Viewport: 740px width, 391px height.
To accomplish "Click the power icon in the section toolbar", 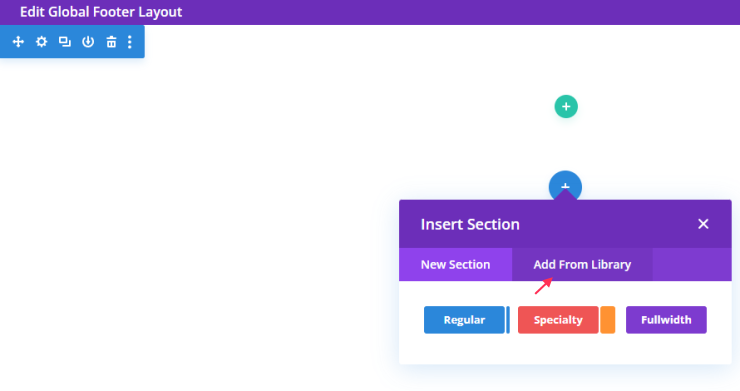I will (x=88, y=42).
